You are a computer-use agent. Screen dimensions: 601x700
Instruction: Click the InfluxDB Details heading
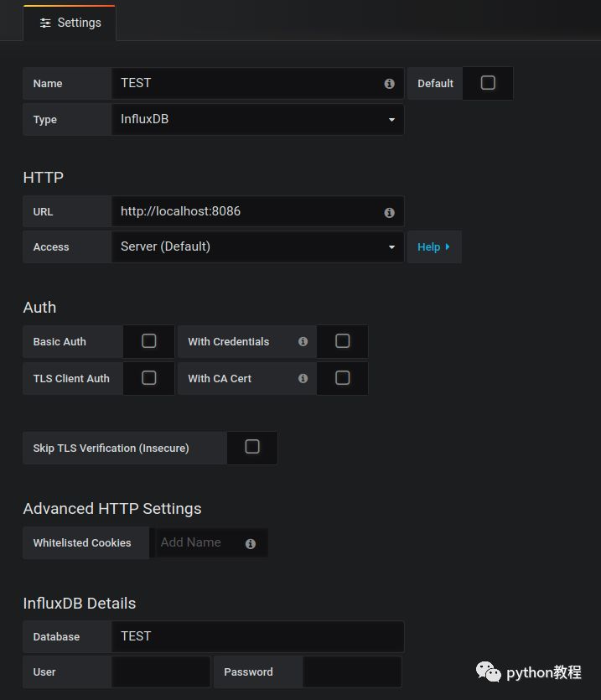coord(80,604)
